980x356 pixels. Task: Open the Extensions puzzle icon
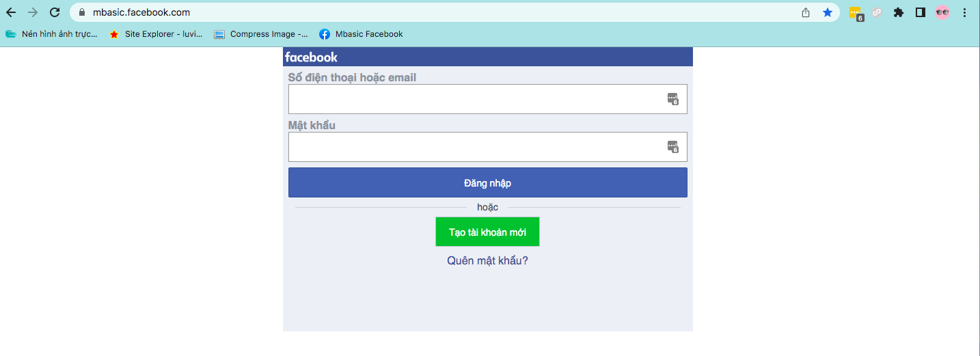tap(899, 12)
